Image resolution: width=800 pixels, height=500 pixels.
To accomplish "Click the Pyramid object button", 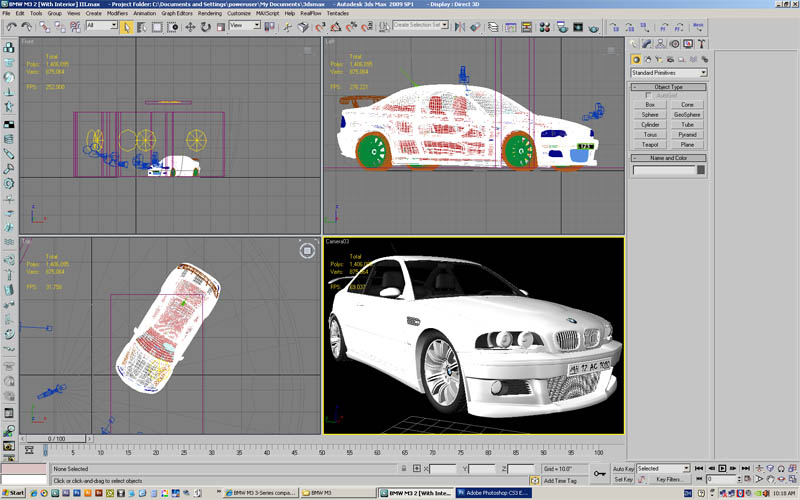I will coord(687,135).
